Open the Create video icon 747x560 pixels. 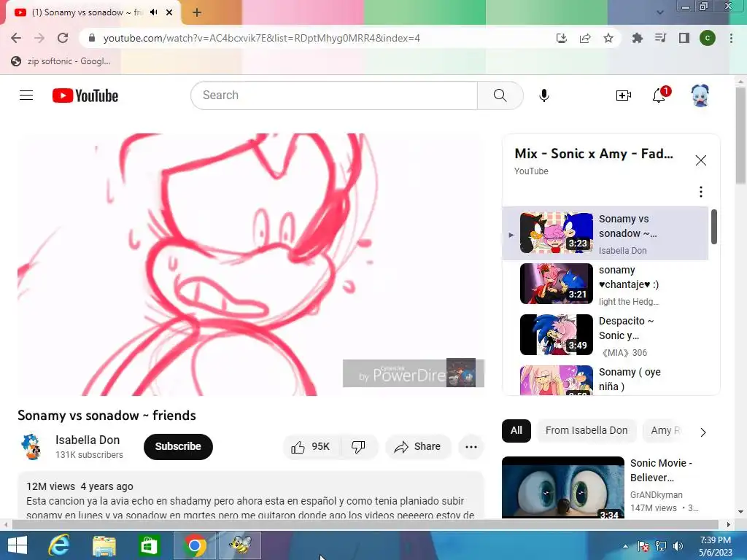pyautogui.click(x=623, y=96)
